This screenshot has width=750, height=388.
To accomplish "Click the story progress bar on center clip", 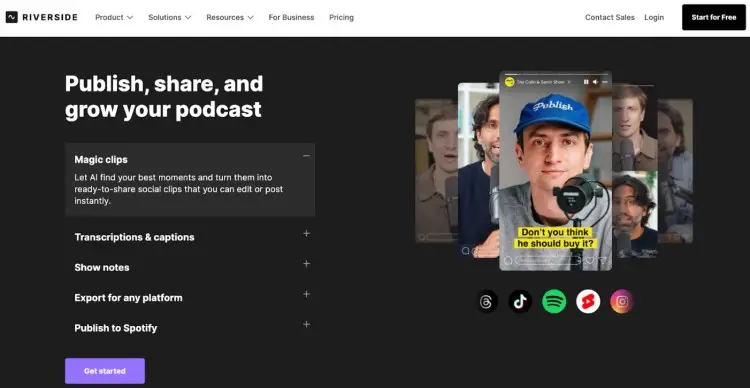I will tap(555, 75).
